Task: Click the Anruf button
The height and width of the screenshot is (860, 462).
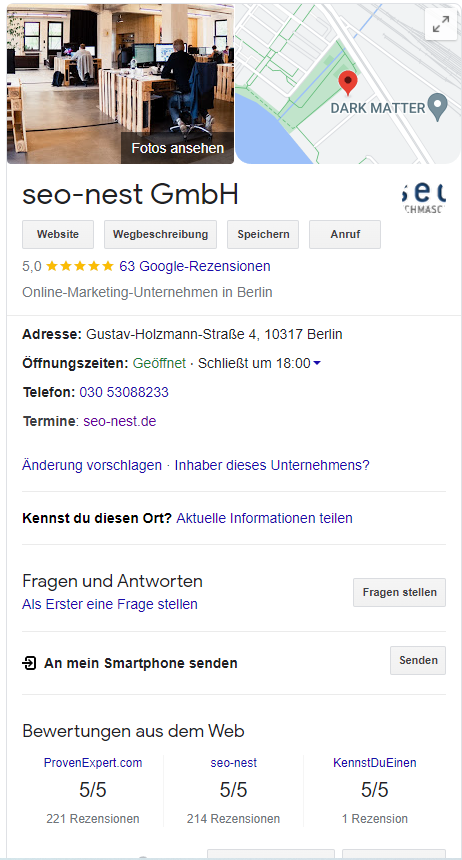Action: point(345,234)
